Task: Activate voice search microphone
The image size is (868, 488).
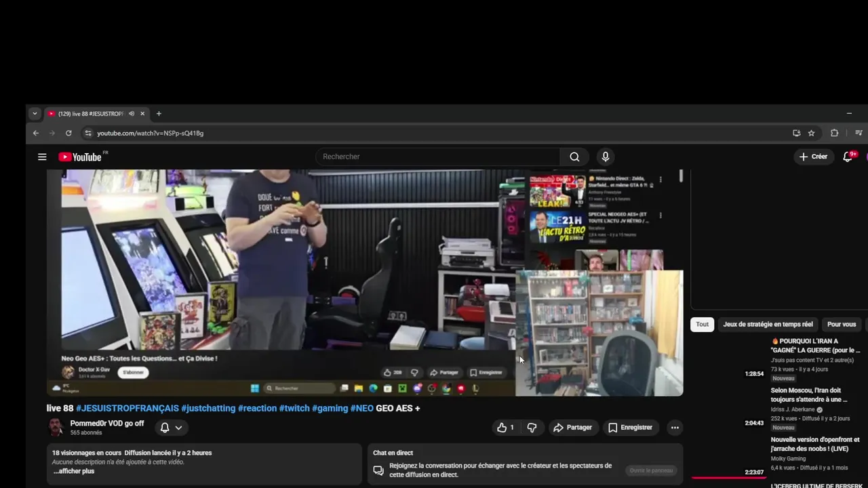Action: click(606, 157)
